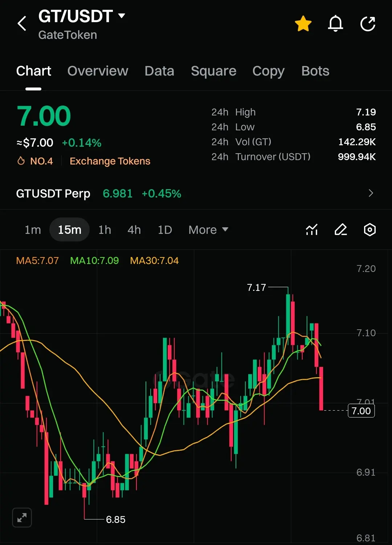
Task: Switch to the Chart tab
Action: click(33, 71)
